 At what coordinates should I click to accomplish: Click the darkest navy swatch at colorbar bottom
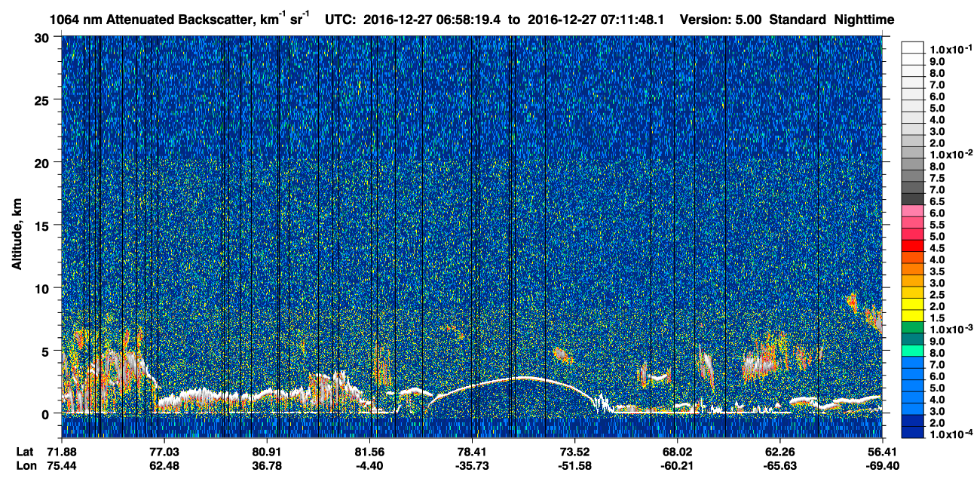point(913,432)
